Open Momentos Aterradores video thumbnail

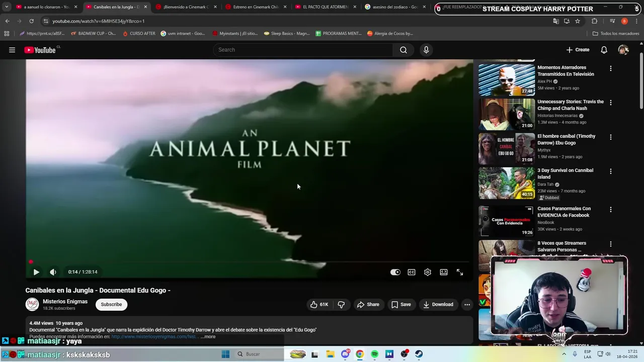[507, 80]
